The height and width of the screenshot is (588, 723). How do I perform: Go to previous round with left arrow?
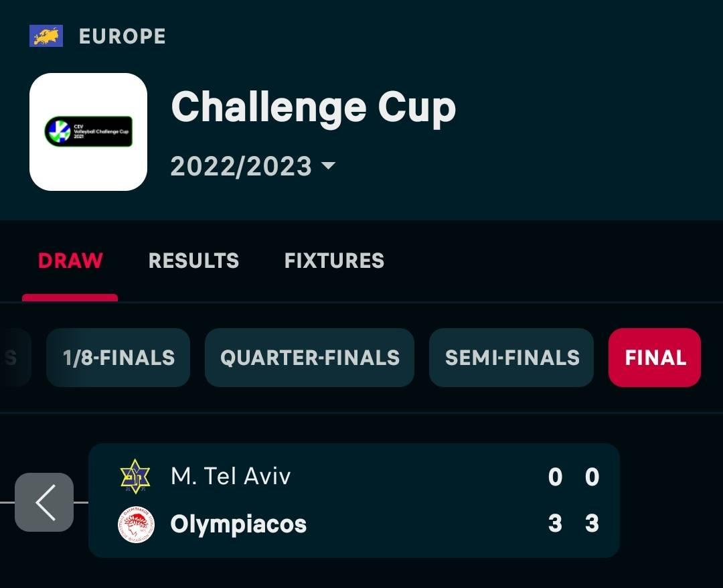pos(44,502)
